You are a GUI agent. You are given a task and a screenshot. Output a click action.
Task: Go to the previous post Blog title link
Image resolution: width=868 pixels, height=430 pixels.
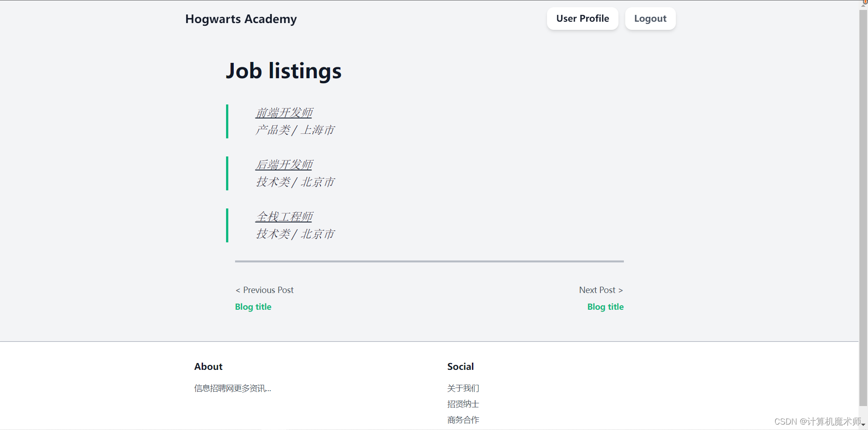(x=253, y=307)
